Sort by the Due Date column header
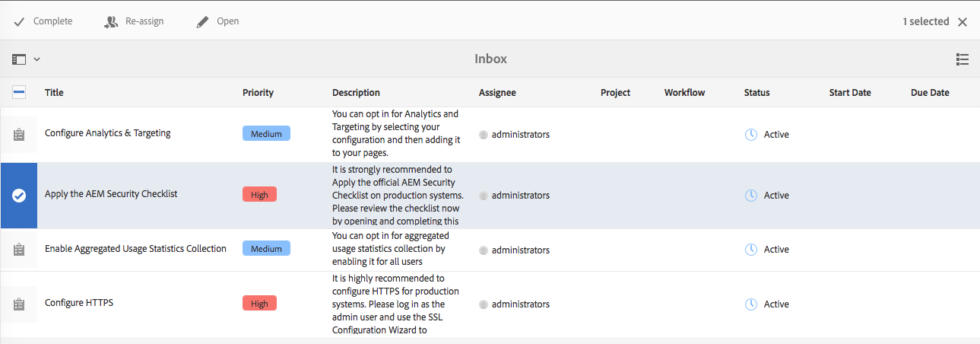Viewport: 980px width, 344px height. tap(930, 93)
